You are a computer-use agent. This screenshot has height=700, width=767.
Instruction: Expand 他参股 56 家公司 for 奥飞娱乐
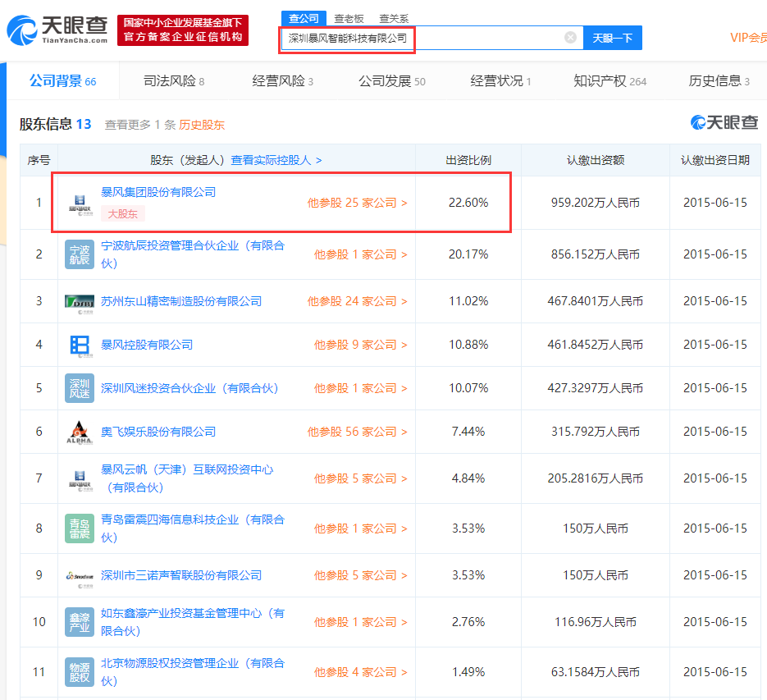(357, 432)
